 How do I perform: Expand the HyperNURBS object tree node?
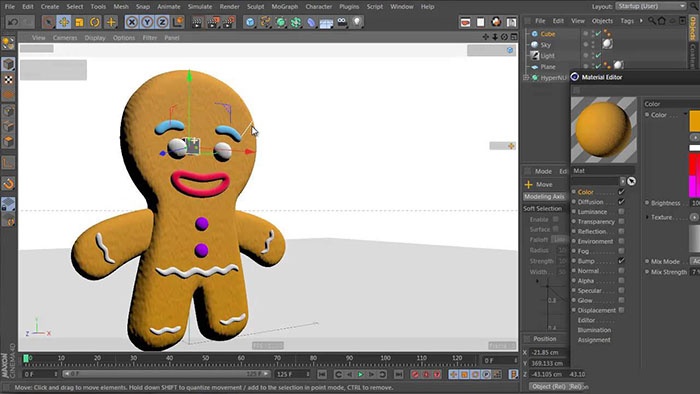[526, 78]
